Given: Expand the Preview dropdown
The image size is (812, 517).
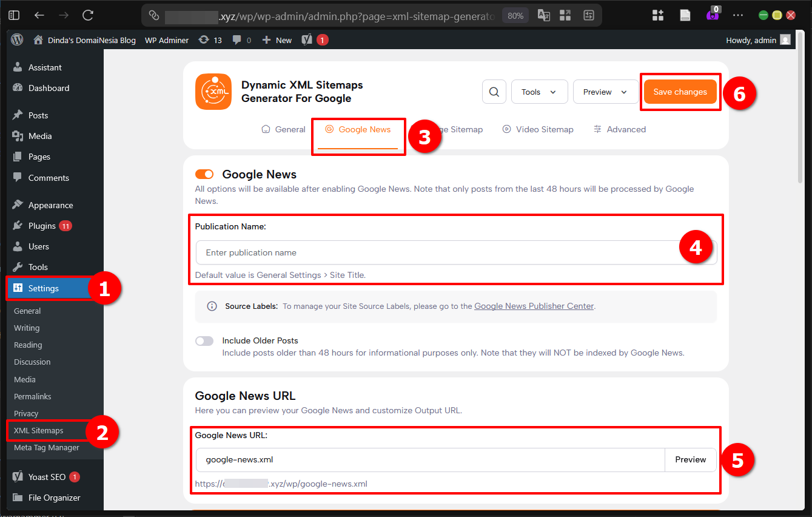Looking at the screenshot, I should (605, 91).
